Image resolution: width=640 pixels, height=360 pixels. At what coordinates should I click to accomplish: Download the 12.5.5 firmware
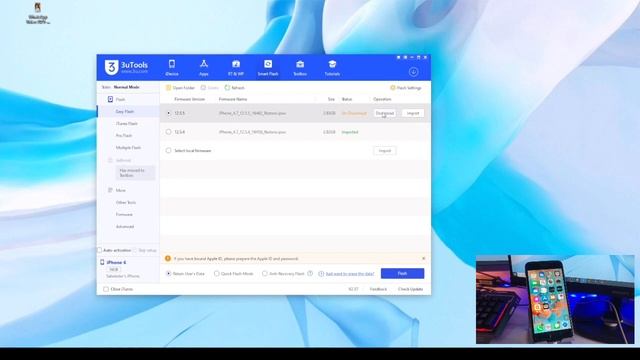click(x=384, y=113)
